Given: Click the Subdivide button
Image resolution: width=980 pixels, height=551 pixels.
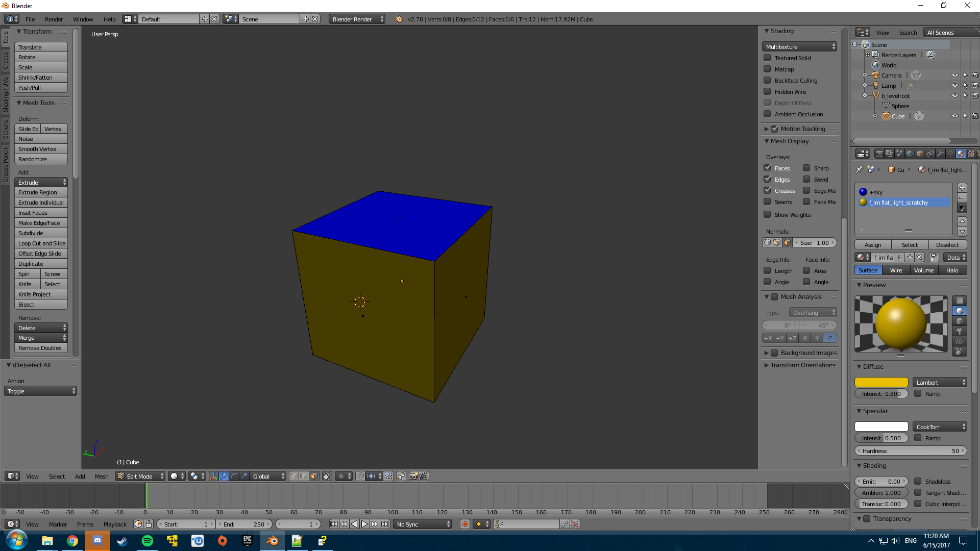Looking at the screenshot, I should (x=41, y=233).
